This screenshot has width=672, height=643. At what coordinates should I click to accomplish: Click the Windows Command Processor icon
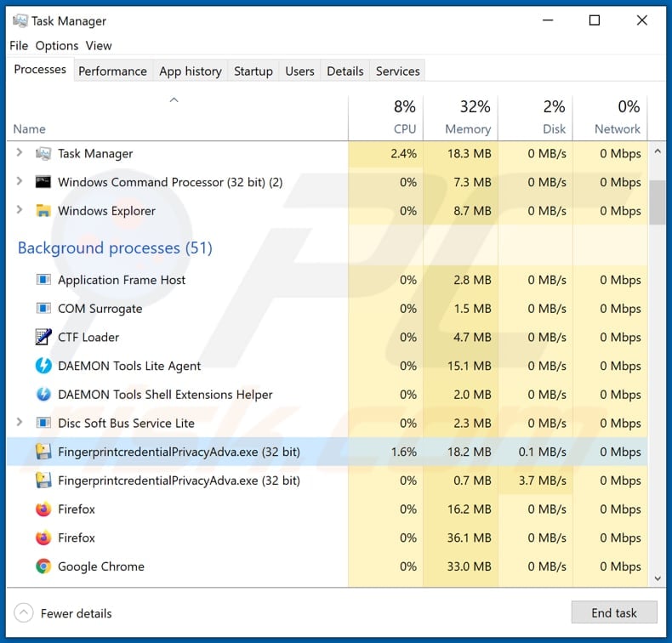pyautogui.click(x=43, y=182)
